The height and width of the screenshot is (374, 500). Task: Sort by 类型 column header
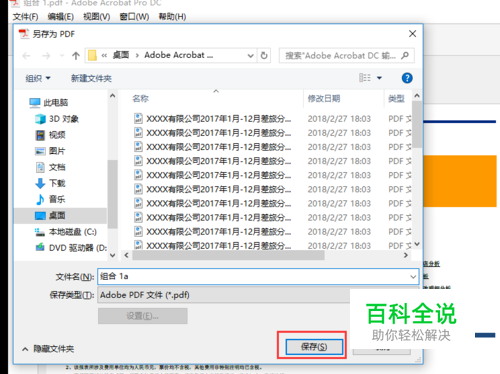(x=396, y=99)
